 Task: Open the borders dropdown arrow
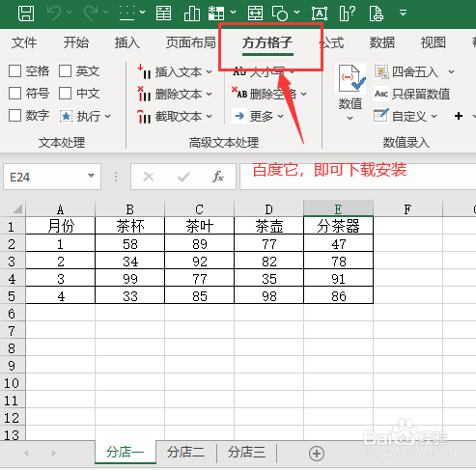point(142,13)
